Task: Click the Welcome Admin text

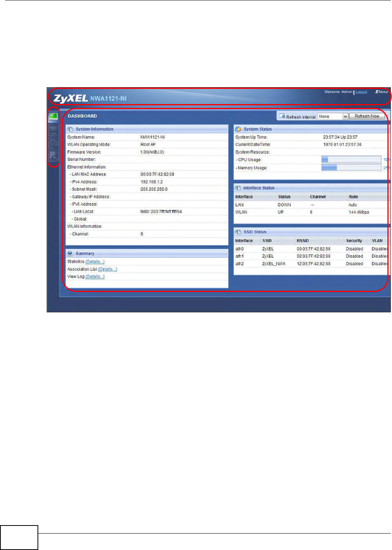Action: click(x=338, y=92)
